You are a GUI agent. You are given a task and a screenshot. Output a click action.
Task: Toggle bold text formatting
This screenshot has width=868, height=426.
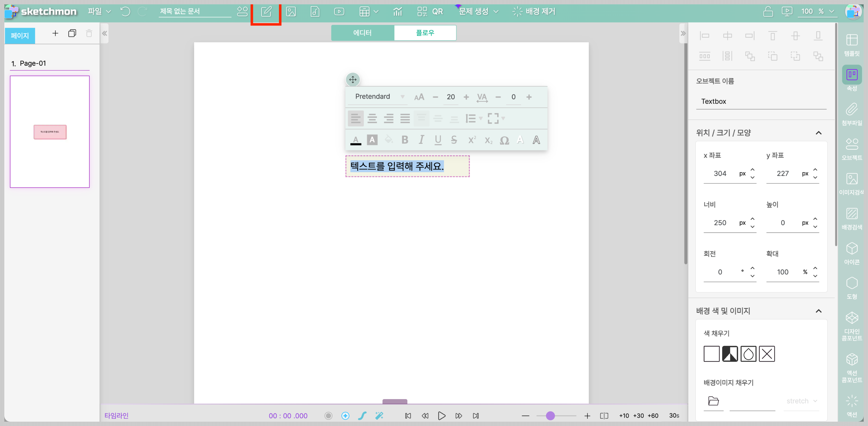coord(405,140)
